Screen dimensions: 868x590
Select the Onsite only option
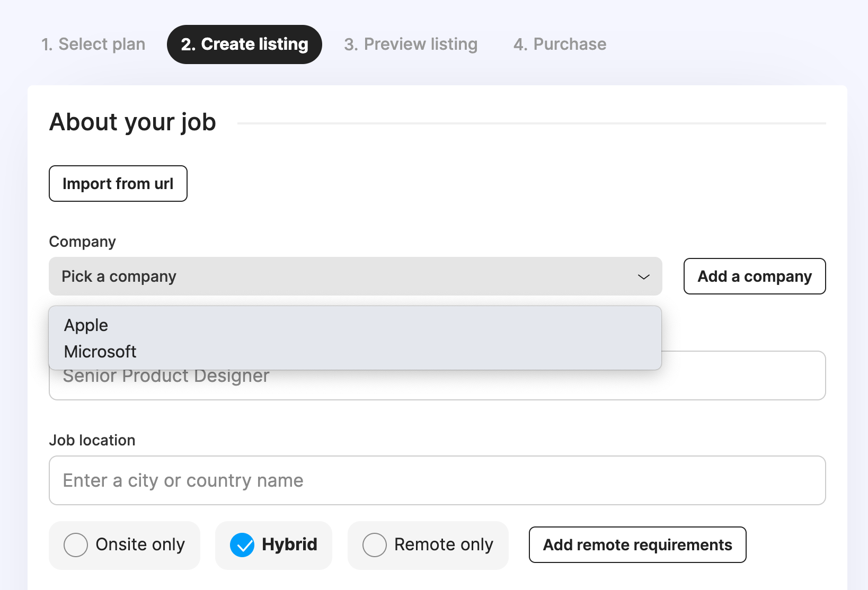[125, 546]
